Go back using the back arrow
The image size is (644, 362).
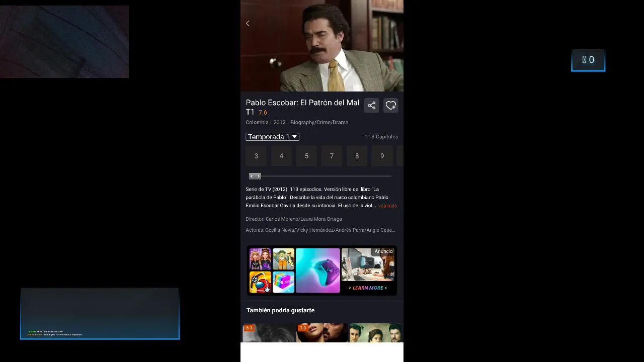pos(248,24)
